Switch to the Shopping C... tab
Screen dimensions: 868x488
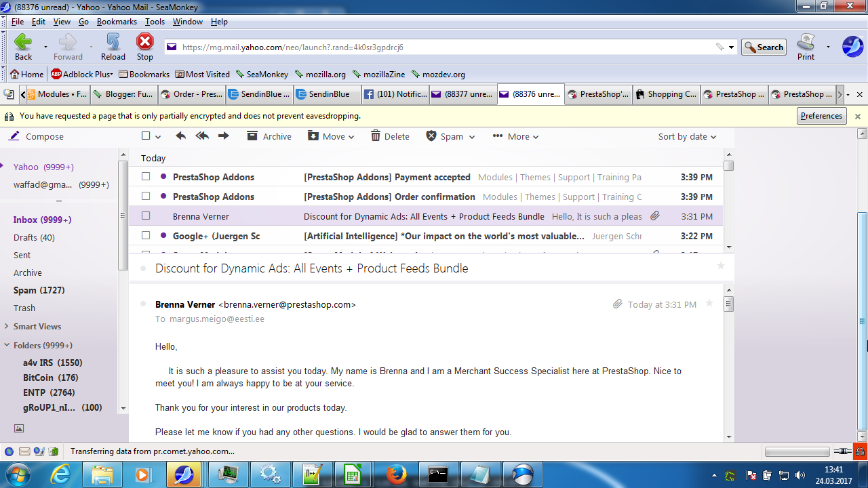(667, 94)
